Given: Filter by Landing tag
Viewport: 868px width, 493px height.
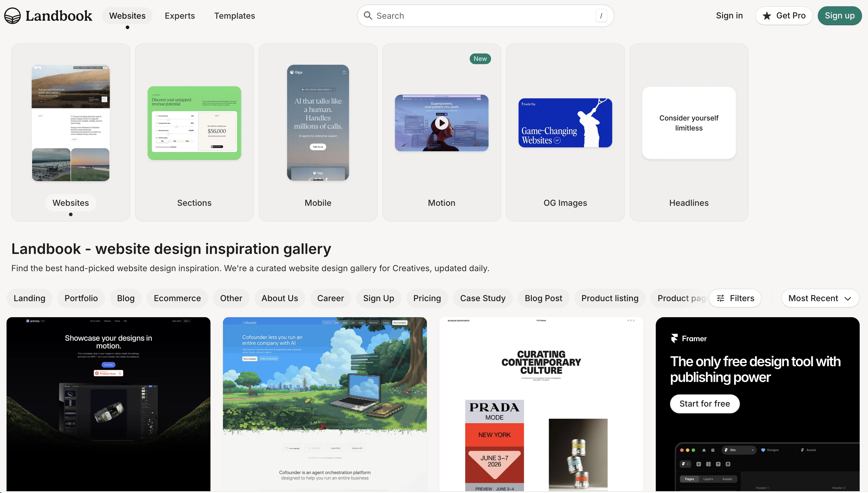Looking at the screenshot, I should [29, 298].
